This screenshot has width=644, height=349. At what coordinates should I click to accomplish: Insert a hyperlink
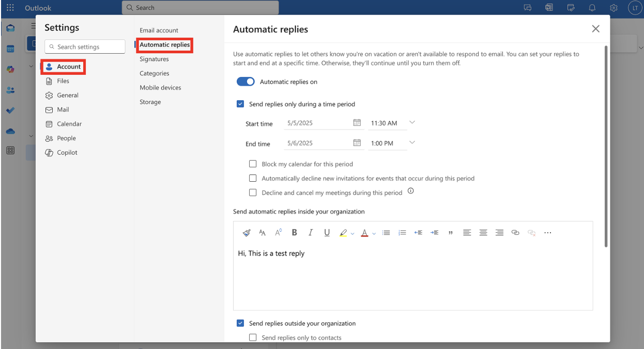(x=515, y=233)
